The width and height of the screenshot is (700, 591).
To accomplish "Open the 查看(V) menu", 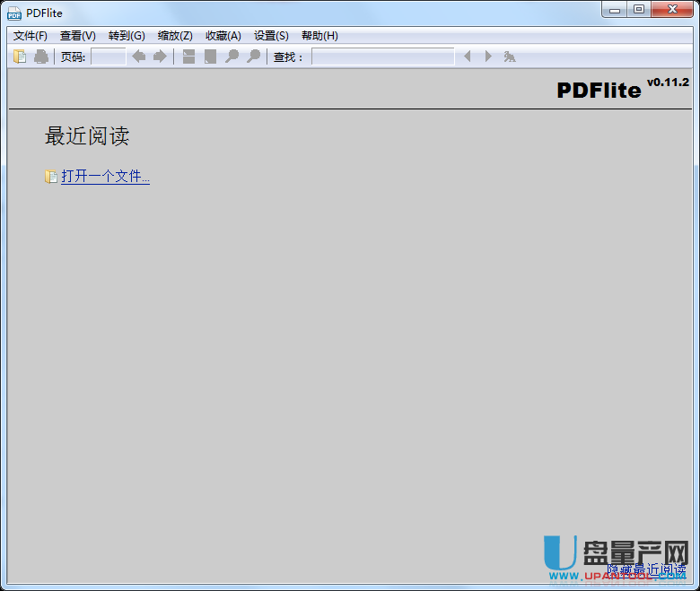I will (x=78, y=36).
